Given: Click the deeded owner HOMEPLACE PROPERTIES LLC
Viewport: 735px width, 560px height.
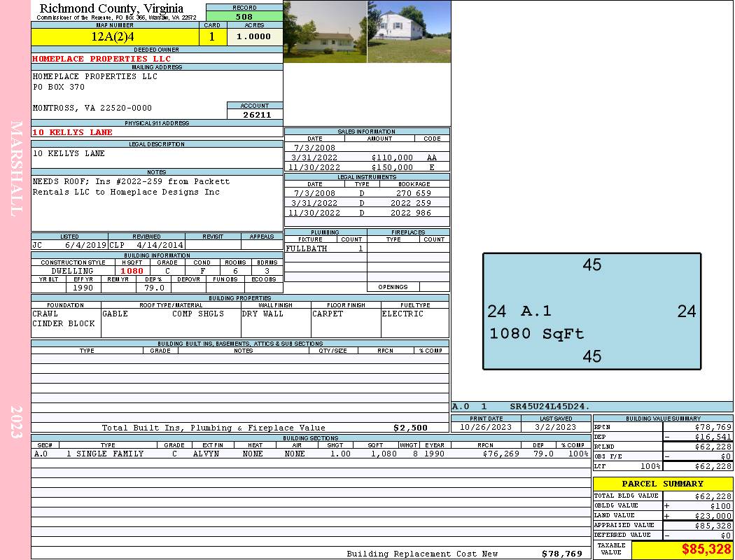Looking at the screenshot, I should click(101, 59).
